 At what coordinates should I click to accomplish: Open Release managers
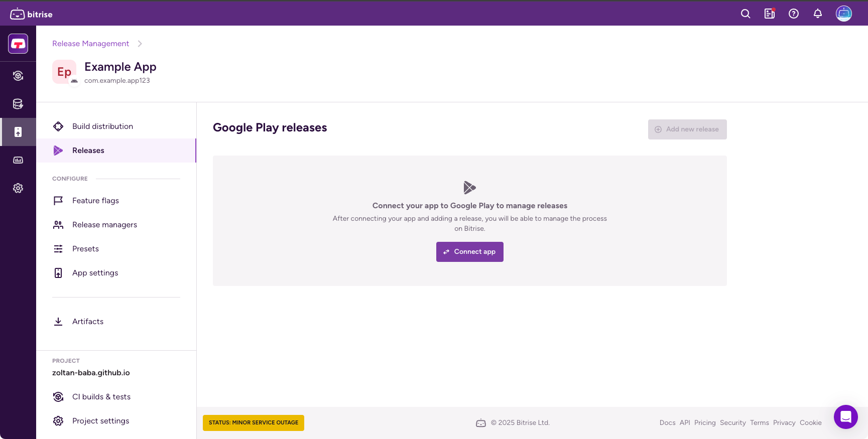pyautogui.click(x=116, y=225)
